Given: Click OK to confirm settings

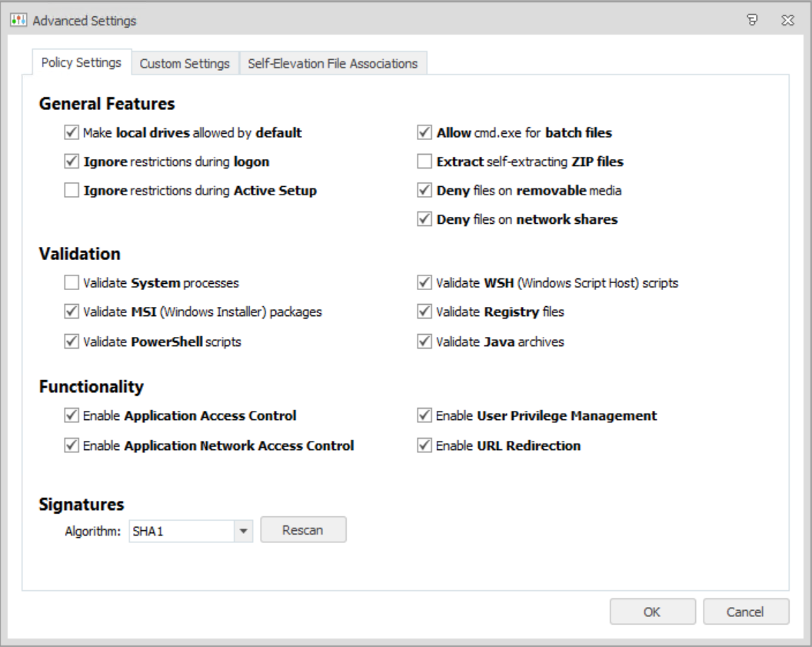Looking at the screenshot, I should [652, 612].
